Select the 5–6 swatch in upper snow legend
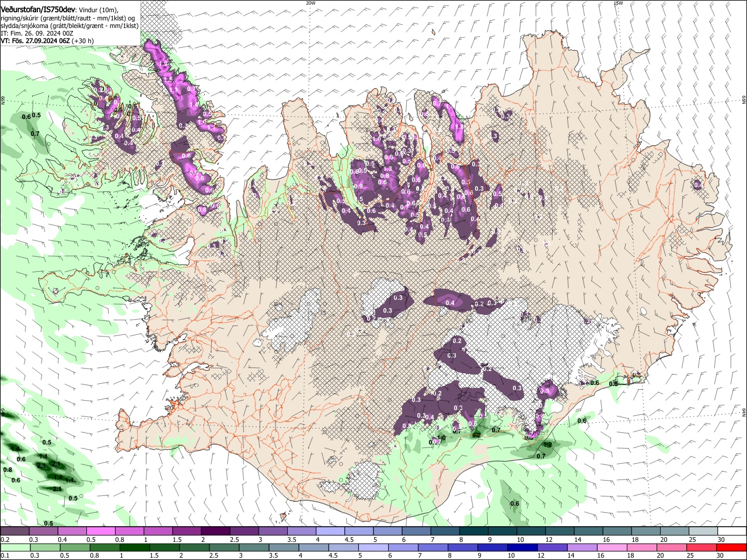Screen dimensions: 747x560 pos(388,531)
